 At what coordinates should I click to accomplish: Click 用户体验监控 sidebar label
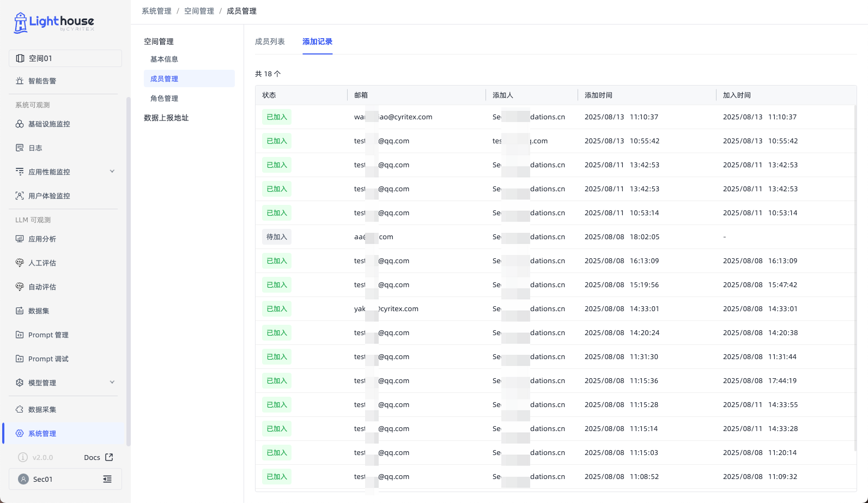(x=49, y=196)
